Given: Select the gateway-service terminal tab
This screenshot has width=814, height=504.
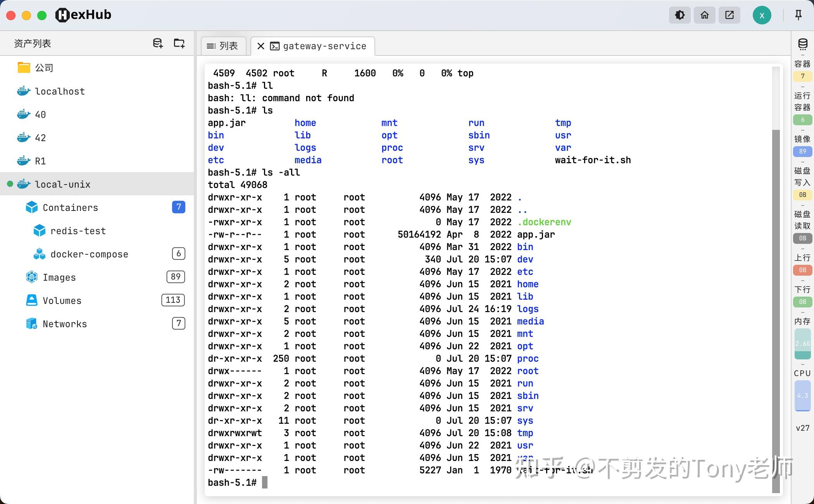Looking at the screenshot, I should pyautogui.click(x=325, y=46).
